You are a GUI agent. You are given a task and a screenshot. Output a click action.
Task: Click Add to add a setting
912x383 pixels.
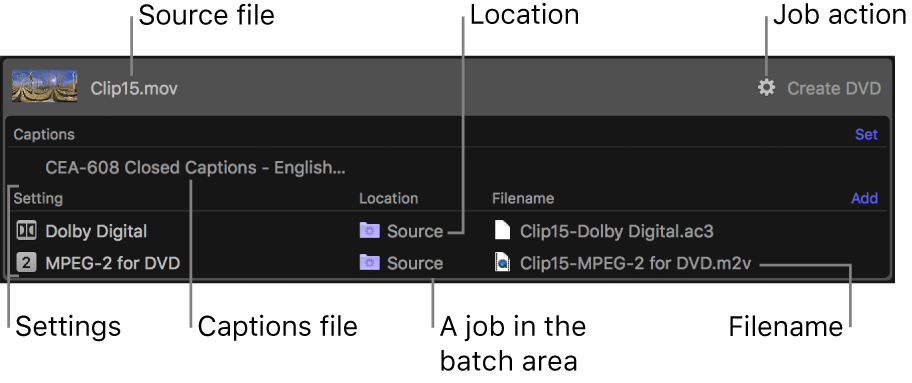(864, 198)
